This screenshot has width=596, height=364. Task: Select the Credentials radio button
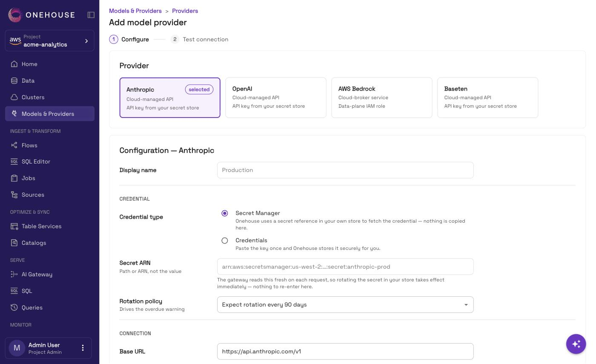225,241
